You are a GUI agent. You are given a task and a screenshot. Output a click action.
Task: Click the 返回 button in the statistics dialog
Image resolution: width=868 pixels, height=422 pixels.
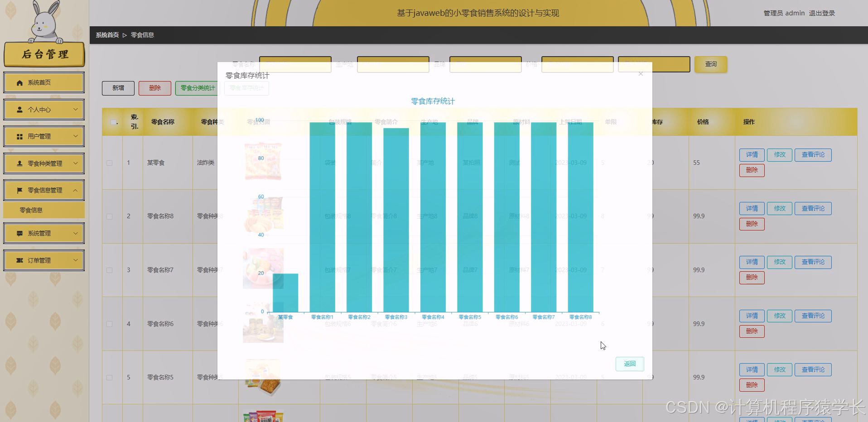pyautogui.click(x=629, y=364)
